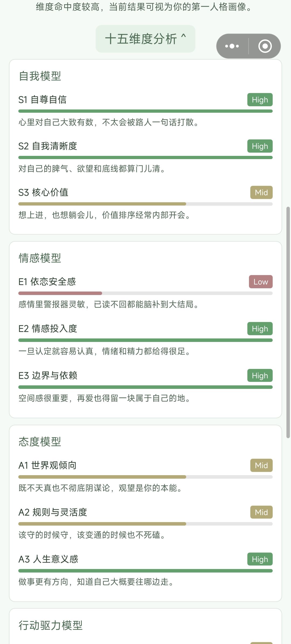Click the S3 核心价值 progress bar

pyautogui.click(x=145, y=204)
